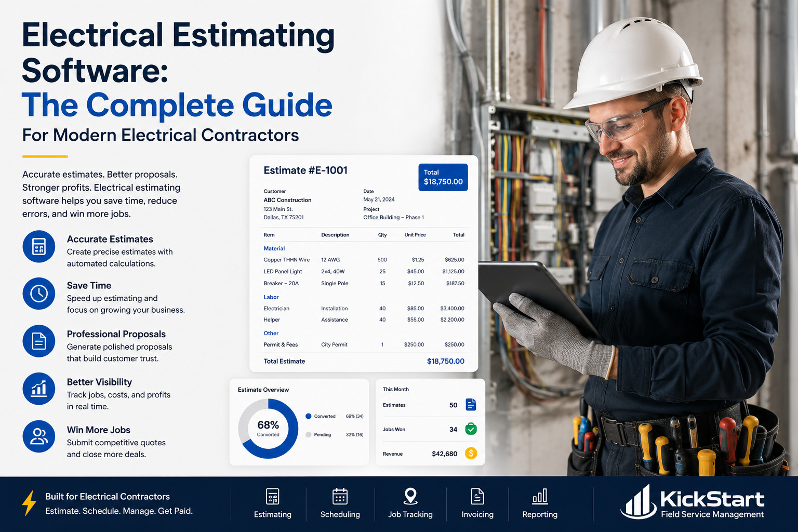Screen dimensions: 798x532
Task: Click the blue Total $18,750.00 badge
Action: click(x=443, y=177)
